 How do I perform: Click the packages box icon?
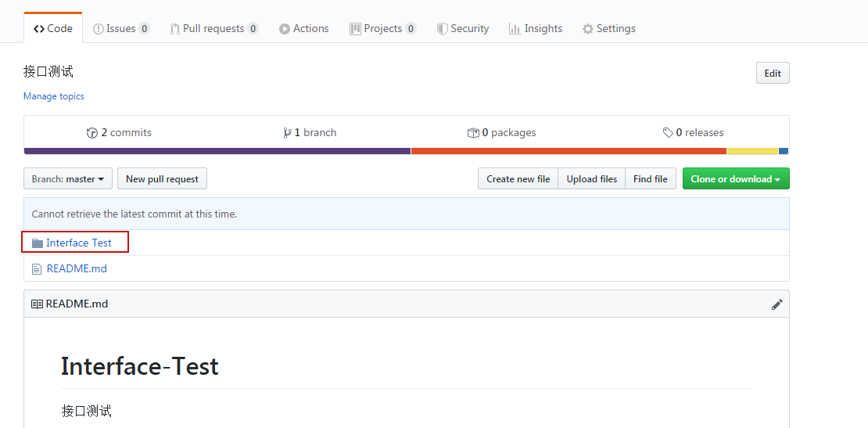pos(473,133)
